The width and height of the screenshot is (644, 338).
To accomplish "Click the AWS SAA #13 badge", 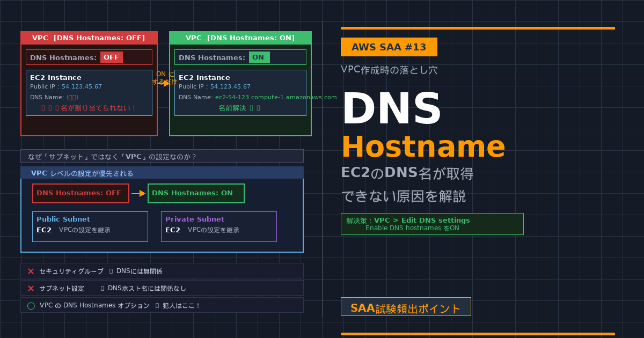I will point(389,47).
